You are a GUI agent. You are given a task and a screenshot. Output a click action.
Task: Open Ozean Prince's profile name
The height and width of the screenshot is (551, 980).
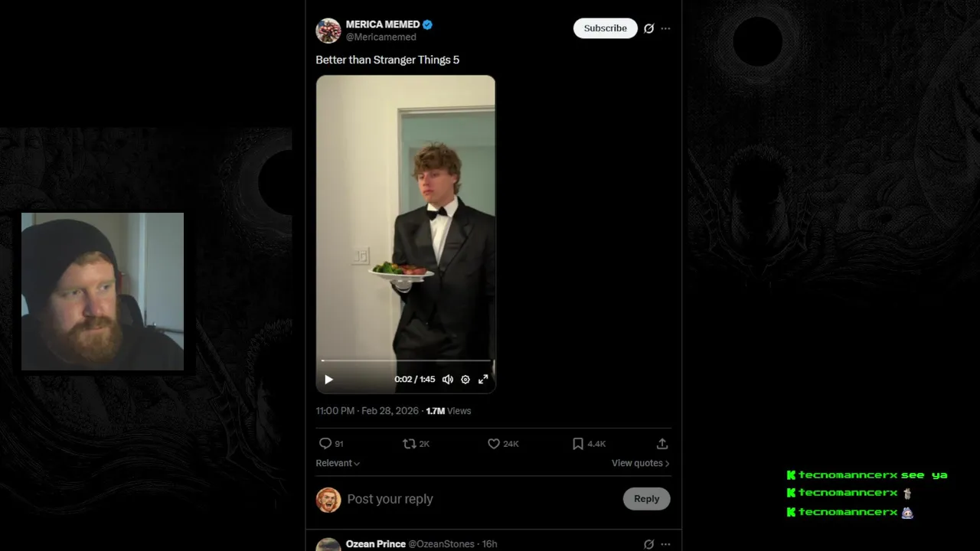pos(375,544)
